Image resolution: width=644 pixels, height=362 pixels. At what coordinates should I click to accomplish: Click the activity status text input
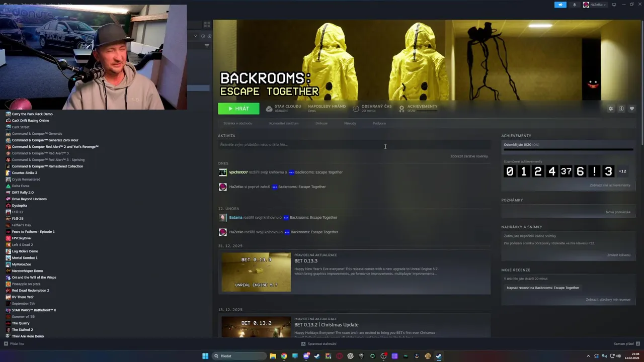click(354, 145)
